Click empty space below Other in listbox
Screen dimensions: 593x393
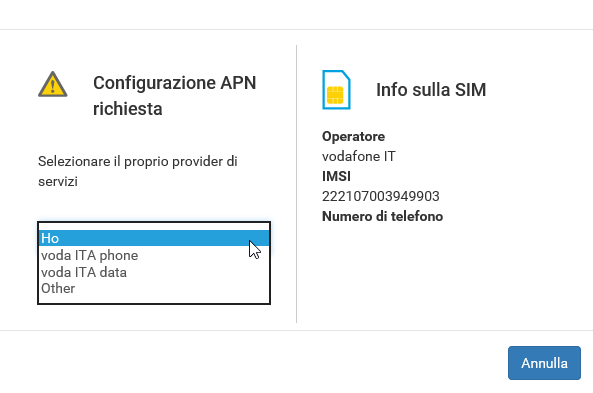tap(154, 300)
